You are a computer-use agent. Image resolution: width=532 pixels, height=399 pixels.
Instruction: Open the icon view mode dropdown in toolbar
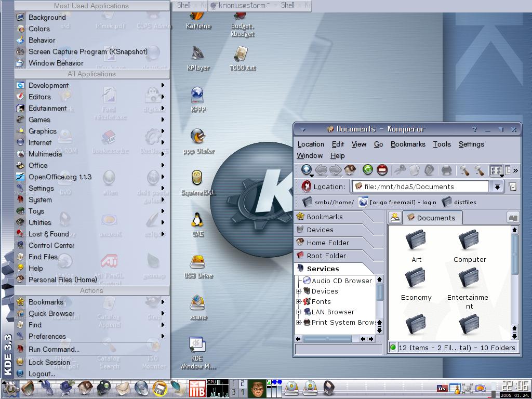[496, 170]
